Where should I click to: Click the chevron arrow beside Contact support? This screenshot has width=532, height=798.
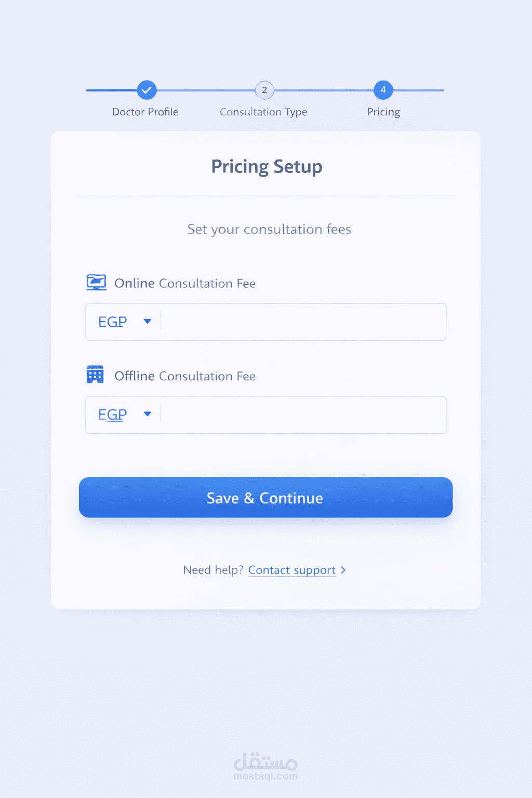click(343, 570)
